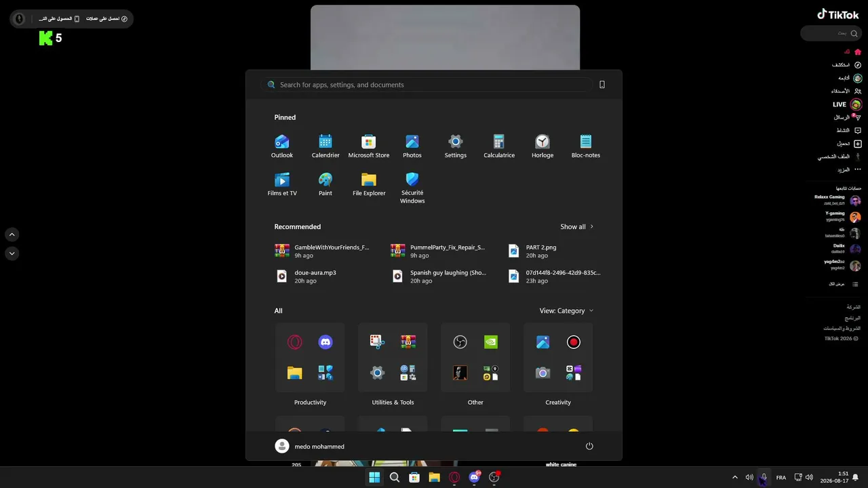Open Dailix followed account
The image size is (868, 488).
point(846,249)
